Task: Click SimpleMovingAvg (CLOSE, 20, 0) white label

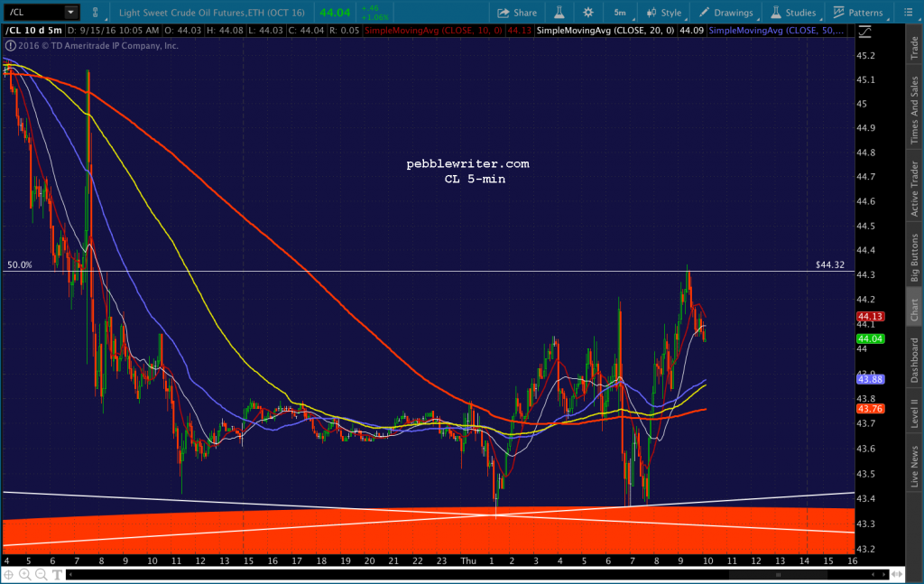Action: [x=605, y=30]
